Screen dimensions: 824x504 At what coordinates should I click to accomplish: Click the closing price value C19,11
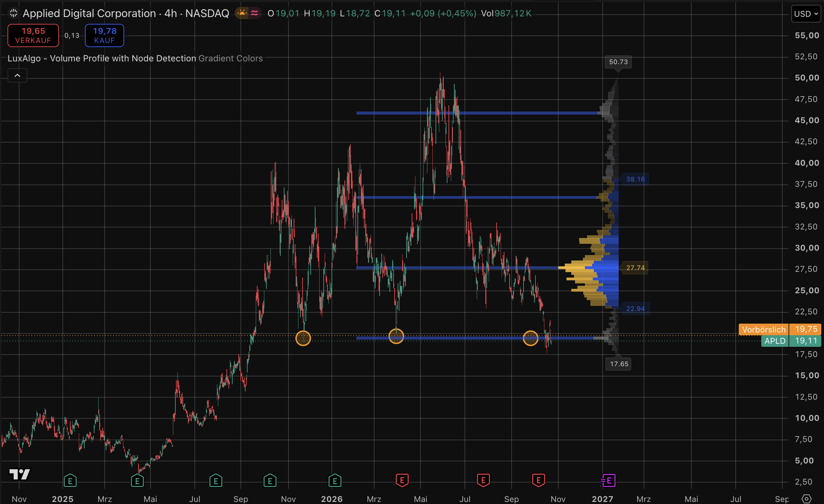coord(390,13)
